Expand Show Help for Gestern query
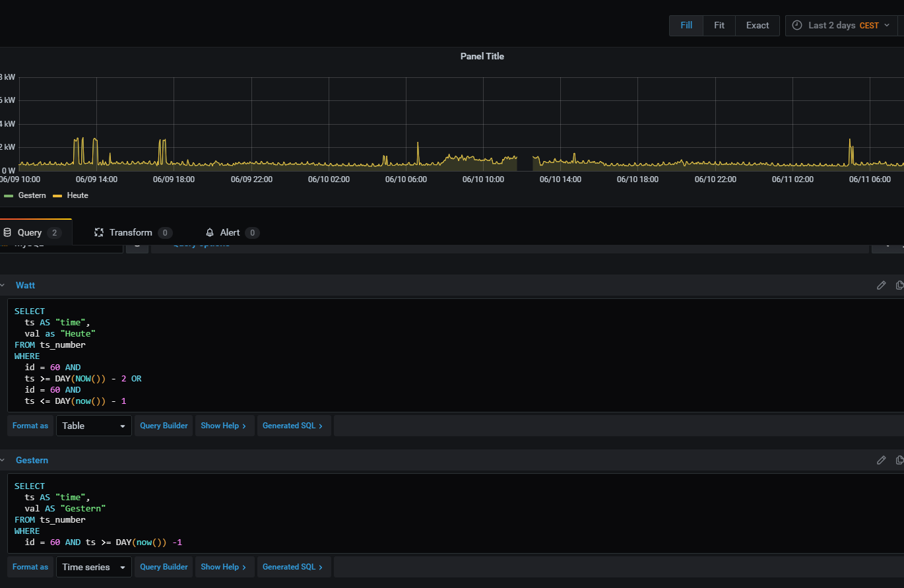 pyautogui.click(x=223, y=567)
